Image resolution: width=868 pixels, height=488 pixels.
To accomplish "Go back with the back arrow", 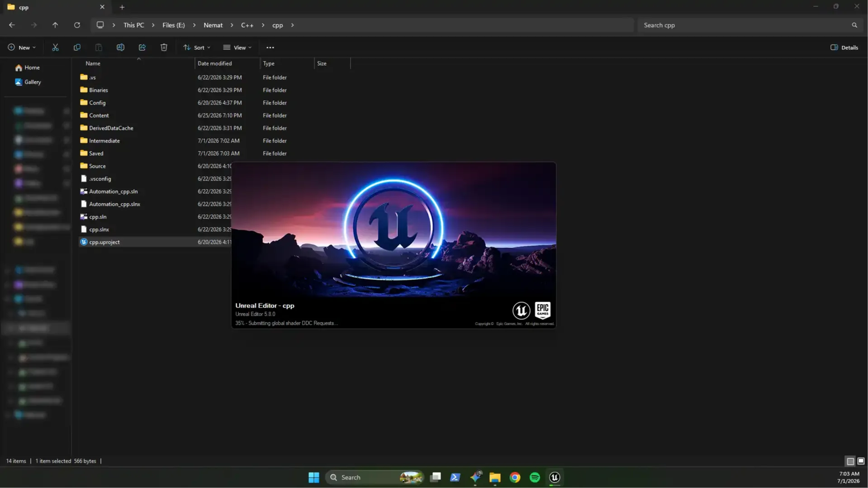I will coord(12,25).
